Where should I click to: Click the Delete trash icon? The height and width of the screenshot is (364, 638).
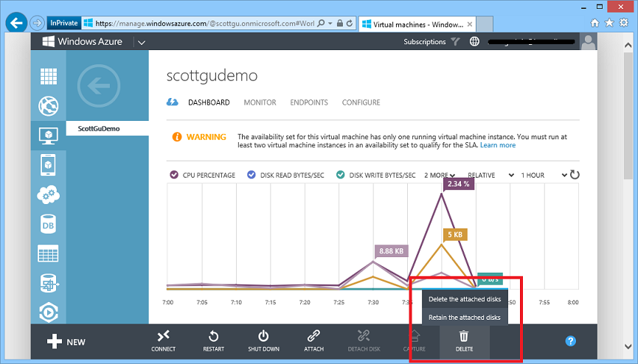click(x=464, y=336)
